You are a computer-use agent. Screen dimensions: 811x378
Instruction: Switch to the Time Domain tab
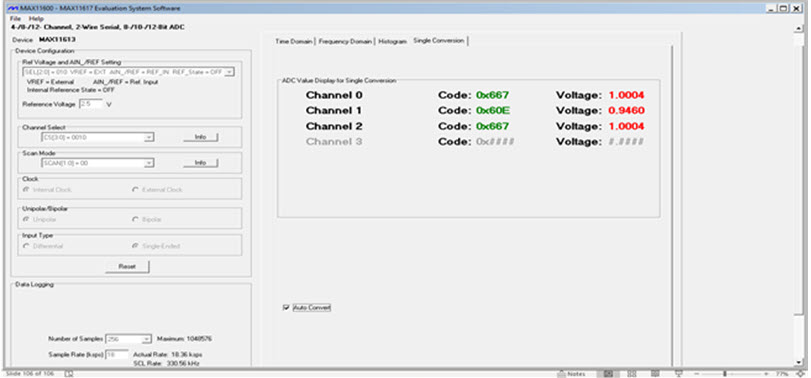click(294, 41)
